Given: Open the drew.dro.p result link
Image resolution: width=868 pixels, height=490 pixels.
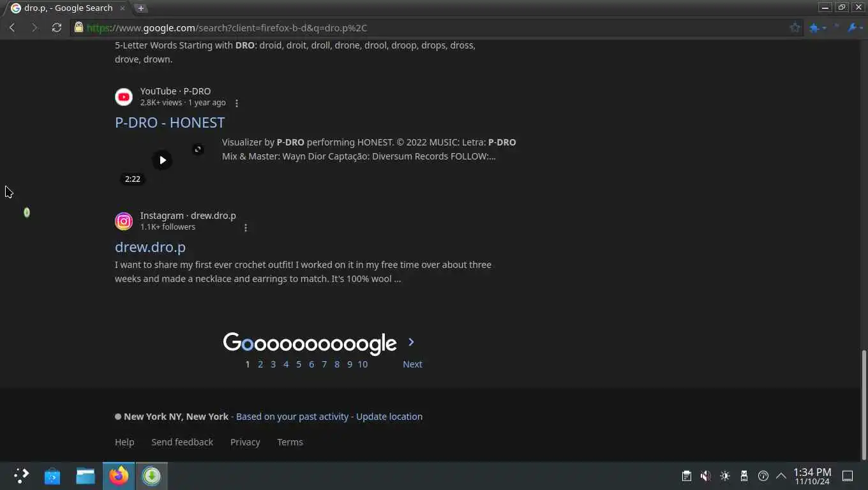Looking at the screenshot, I should 150,247.
